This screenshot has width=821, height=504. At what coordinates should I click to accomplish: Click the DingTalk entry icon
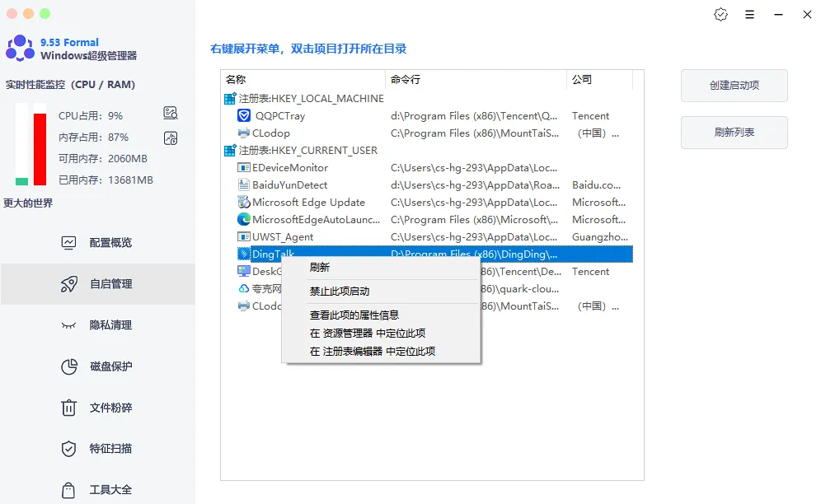tap(243, 254)
